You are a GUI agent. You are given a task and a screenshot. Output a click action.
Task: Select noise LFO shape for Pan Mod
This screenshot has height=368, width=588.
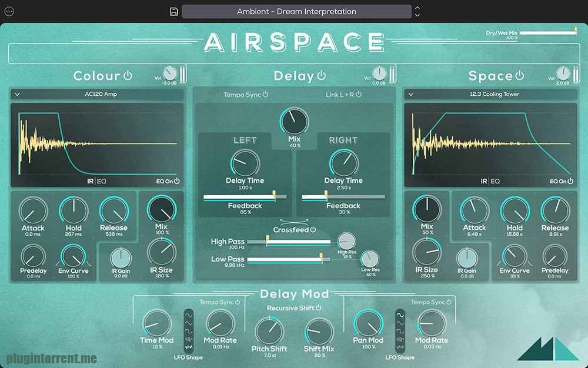click(400, 347)
